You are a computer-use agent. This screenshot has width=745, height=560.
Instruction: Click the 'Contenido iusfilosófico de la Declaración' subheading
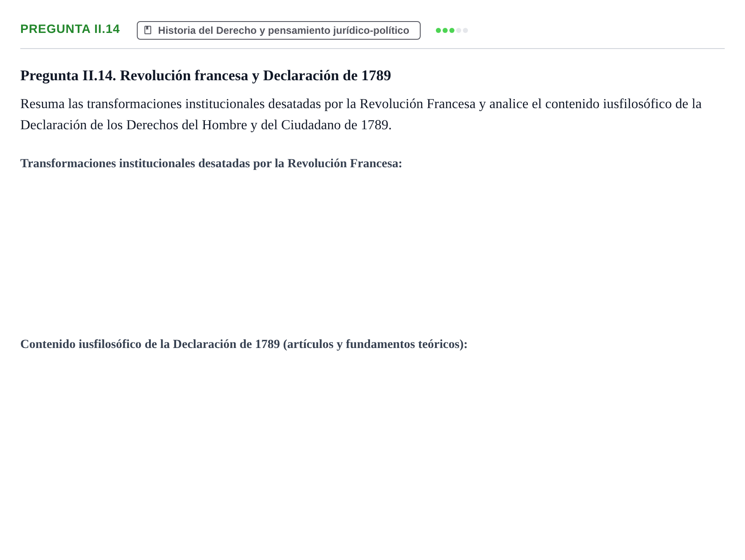pyautogui.click(x=244, y=344)
